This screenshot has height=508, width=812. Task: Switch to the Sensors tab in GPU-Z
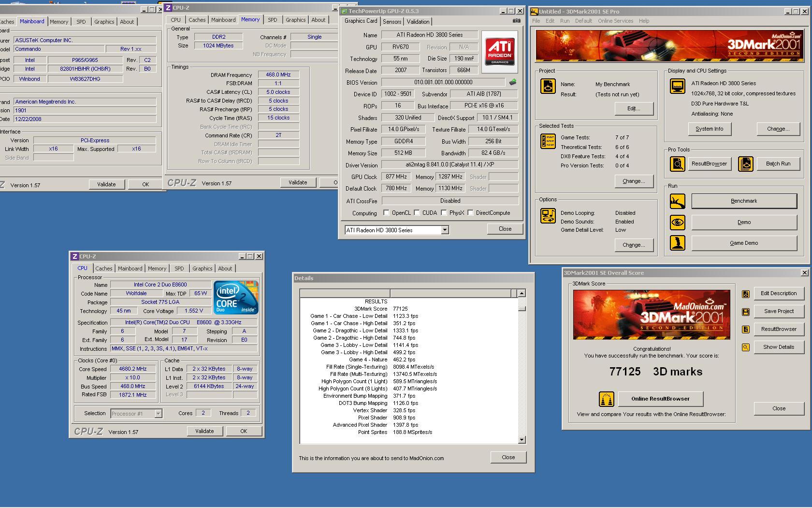tap(392, 22)
